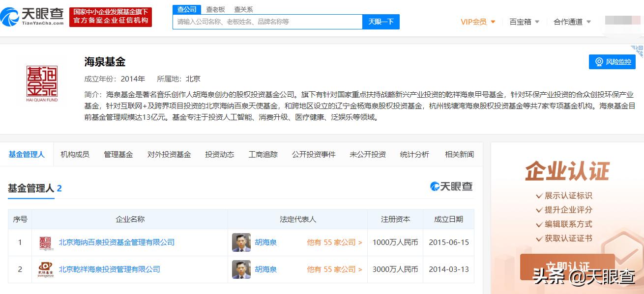The width and height of the screenshot is (644, 294).
Task: Open the 海泉基金 company logo thumbnail
Action: point(41,83)
